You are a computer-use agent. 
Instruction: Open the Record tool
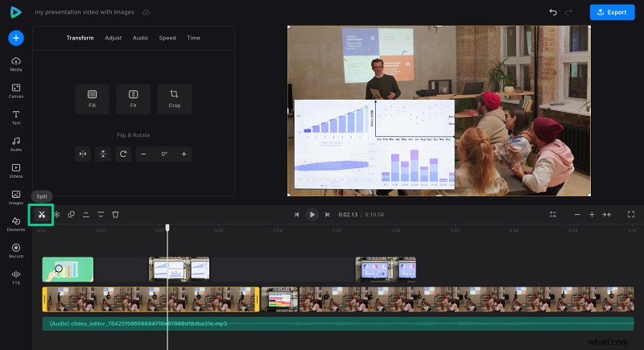[x=16, y=249]
